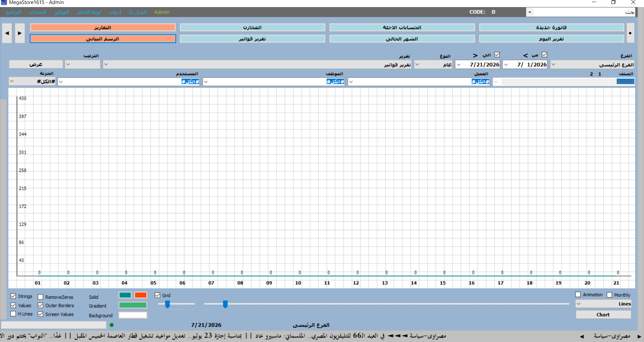Click the top search input field
The image size is (644, 342).
coord(584,12)
